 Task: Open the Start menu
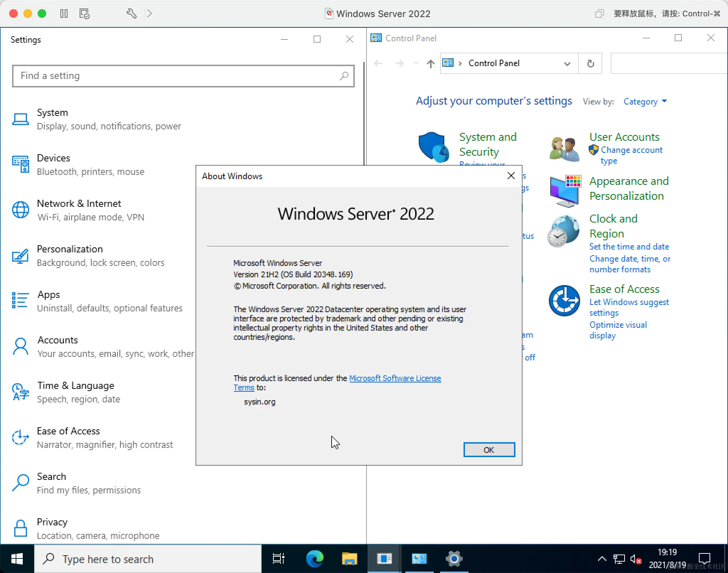(x=17, y=559)
